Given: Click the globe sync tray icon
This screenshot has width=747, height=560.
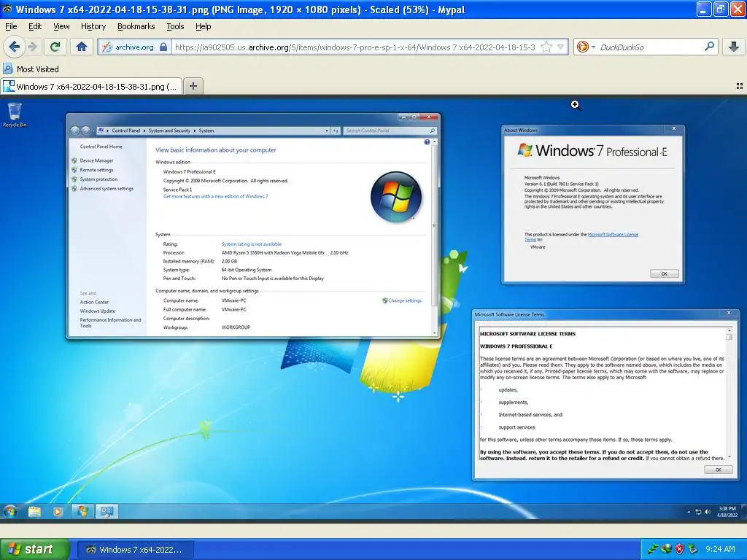Looking at the screenshot, I should click(667, 549).
